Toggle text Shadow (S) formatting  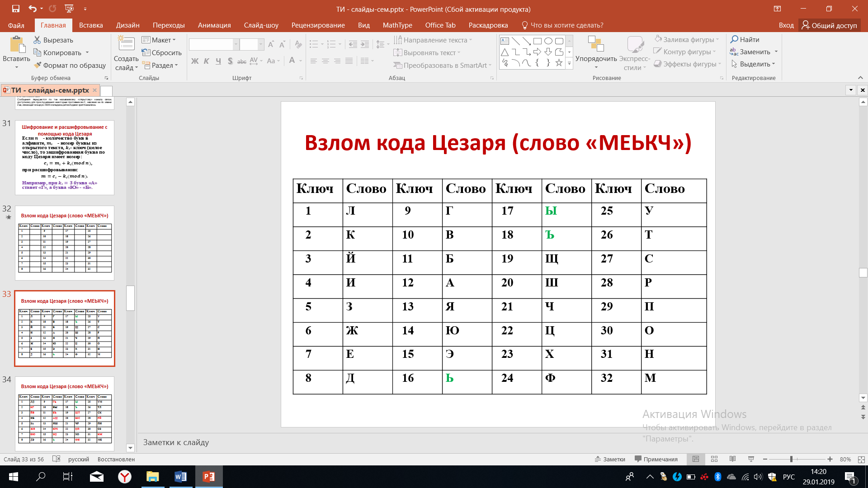click(230, 61)
